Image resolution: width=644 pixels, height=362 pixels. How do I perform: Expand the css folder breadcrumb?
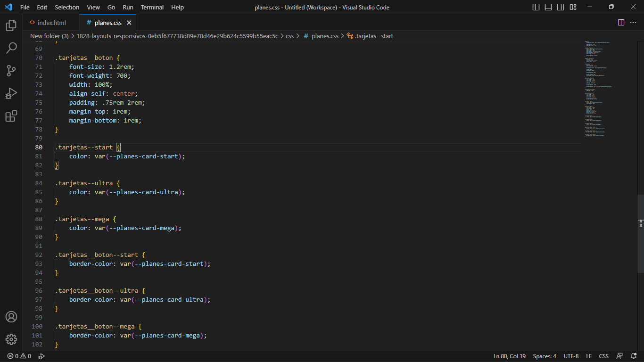click(289, 36)
